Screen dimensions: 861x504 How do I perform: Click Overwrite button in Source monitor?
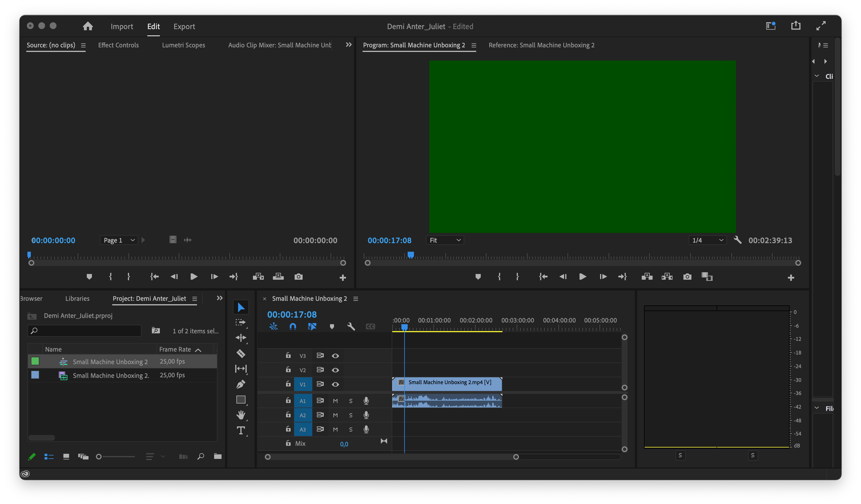[x=278, y=277]
